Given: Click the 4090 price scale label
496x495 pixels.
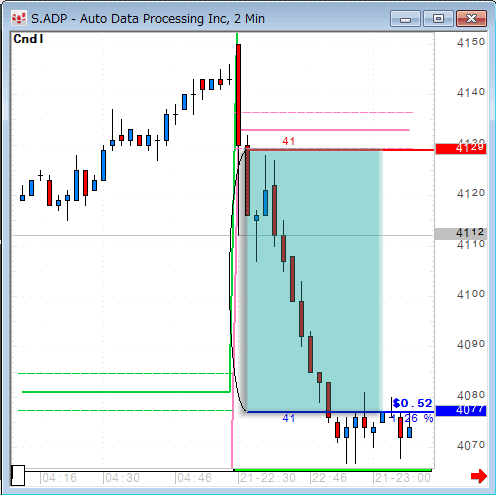Looking at the screenshot, I should [x=471, y=344].
